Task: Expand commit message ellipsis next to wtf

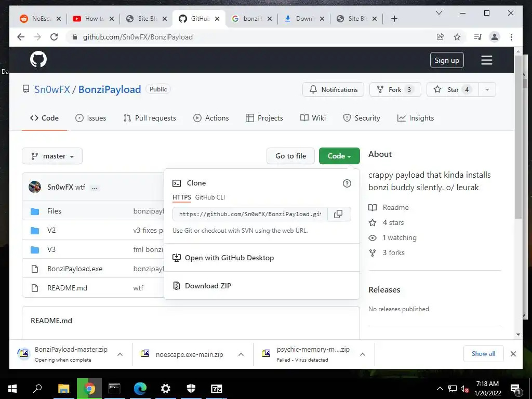Action: pos(95,188)
